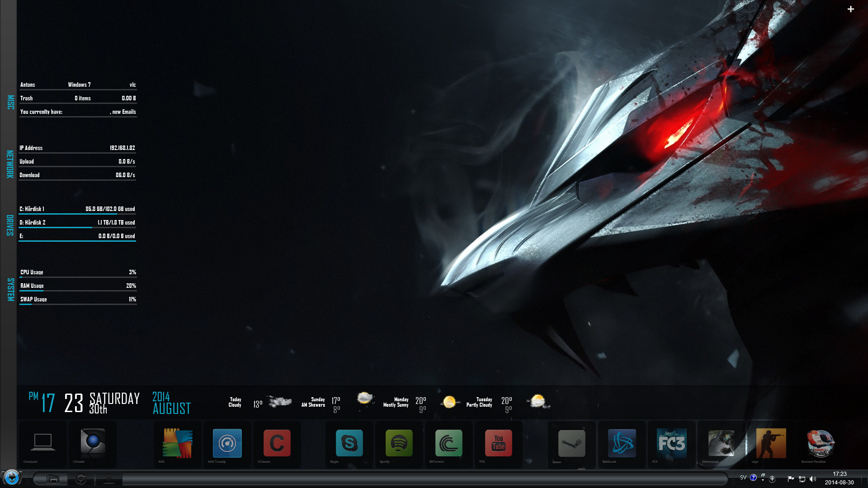This screenshot has width=868, height=488.
Task: Open the taskbar clock 17:23
Action: [839, 478]
